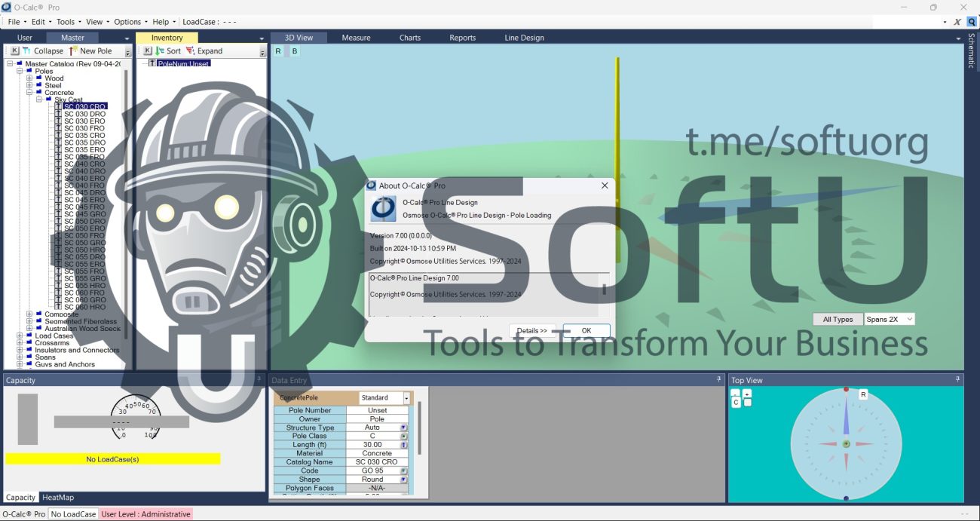This screenshot has height=521, width=980.
Task: Collapse the Sky Cast node
Action: pyautogui.click(x=39, y=100)
